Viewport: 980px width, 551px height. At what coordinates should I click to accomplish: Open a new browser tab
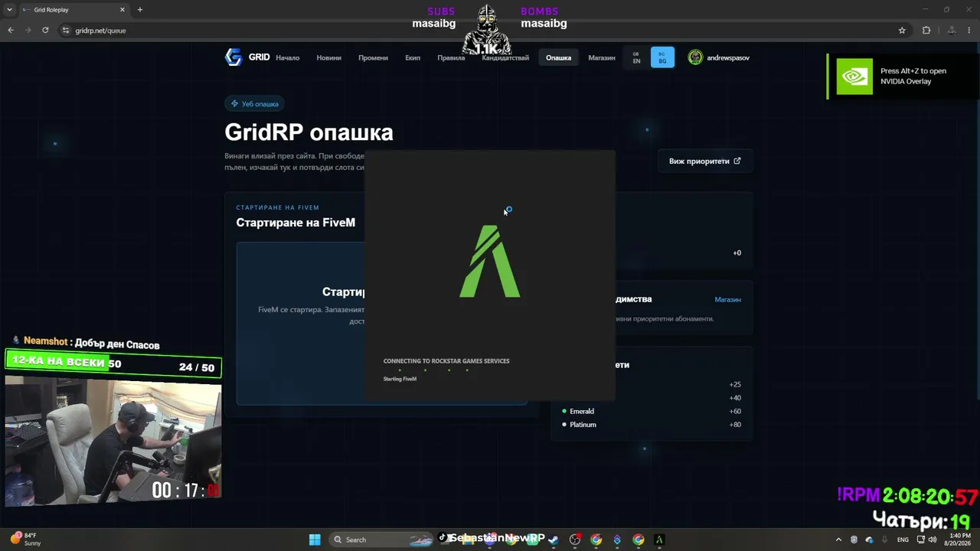pos(139,10)
